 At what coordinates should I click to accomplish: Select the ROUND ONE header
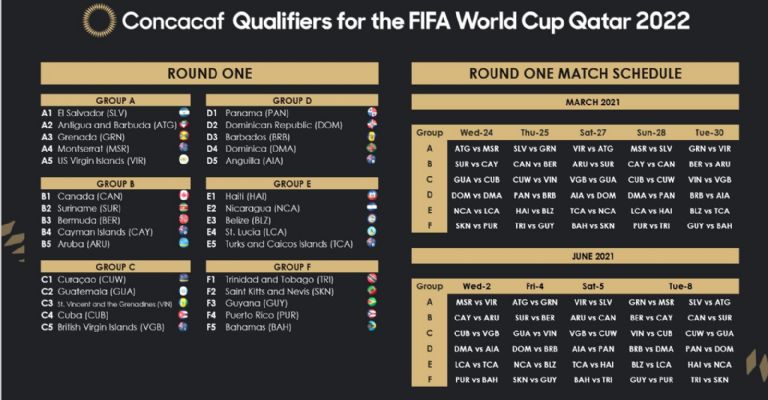[x=209, y=73]
